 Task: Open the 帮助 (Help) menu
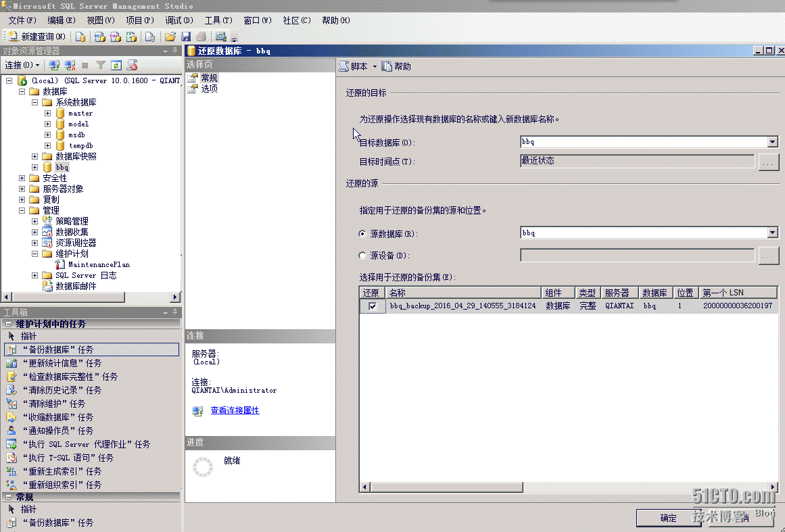pyautogui.click(x=335, y=20)
